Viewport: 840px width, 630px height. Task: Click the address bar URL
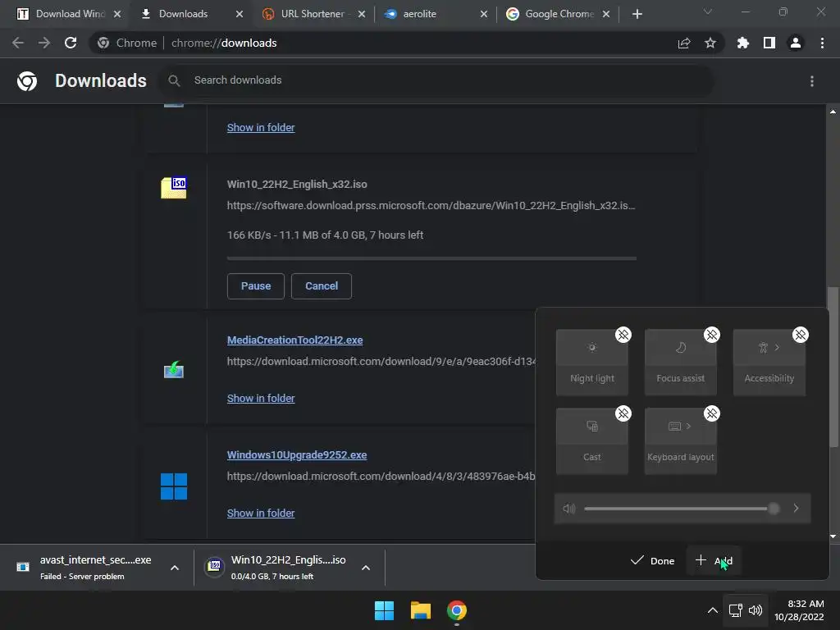pyautogui.click(x=224, y=43)
